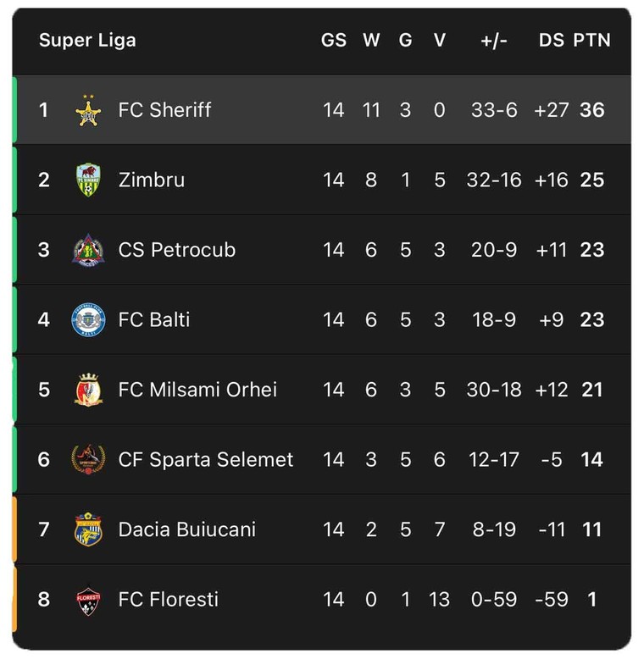Select Dacia Buiucani's position number 7

[44, 529]
